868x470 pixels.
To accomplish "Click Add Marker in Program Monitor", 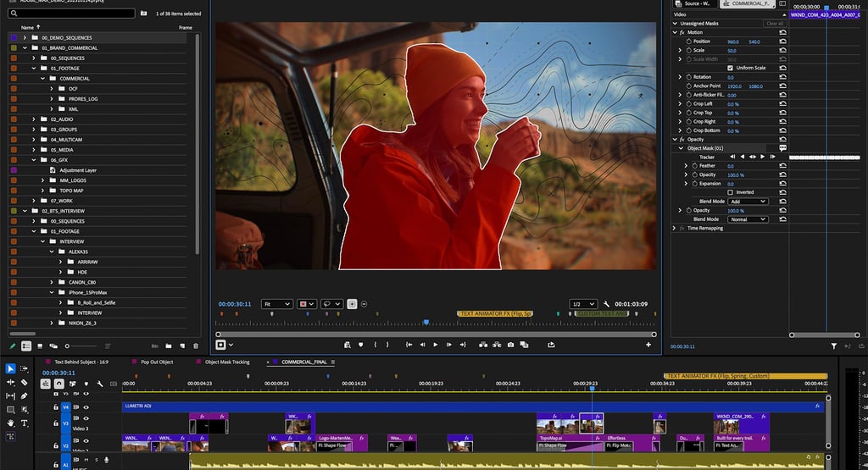I will click(361, 345).
